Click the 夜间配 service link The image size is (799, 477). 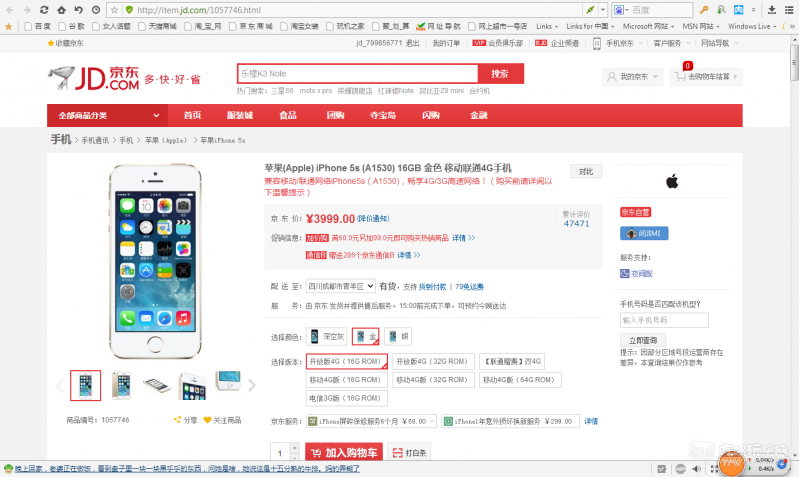point(636,274)
